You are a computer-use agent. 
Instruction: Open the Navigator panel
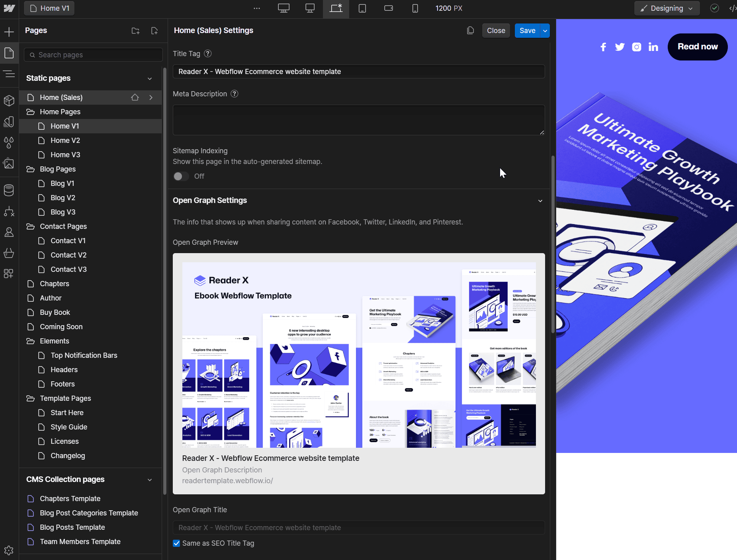[x=9, y=74]
